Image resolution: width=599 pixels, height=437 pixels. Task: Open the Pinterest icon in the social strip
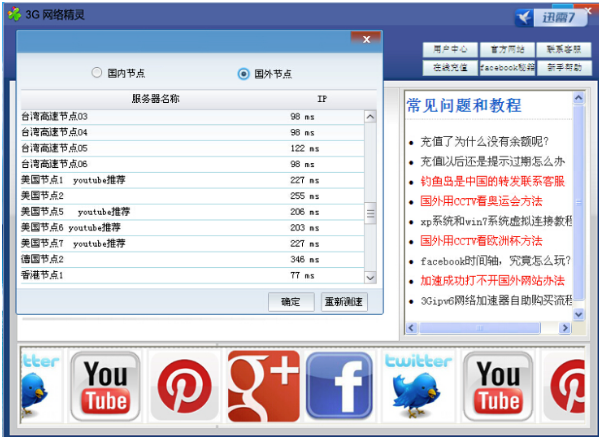coord(184,386)
